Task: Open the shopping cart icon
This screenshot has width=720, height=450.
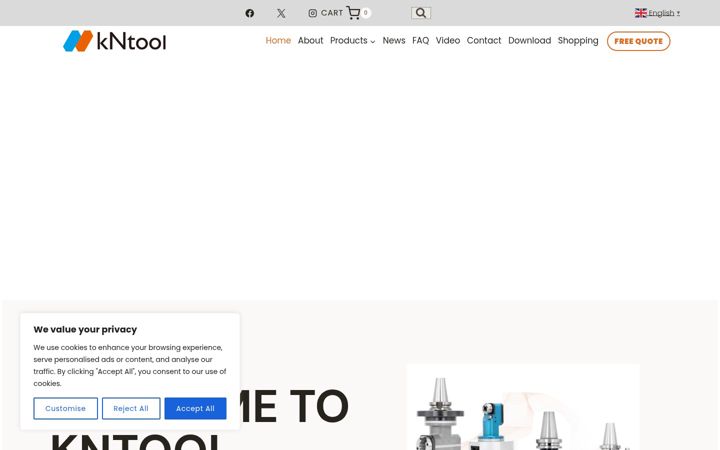Action: click(x=353, y=12)
